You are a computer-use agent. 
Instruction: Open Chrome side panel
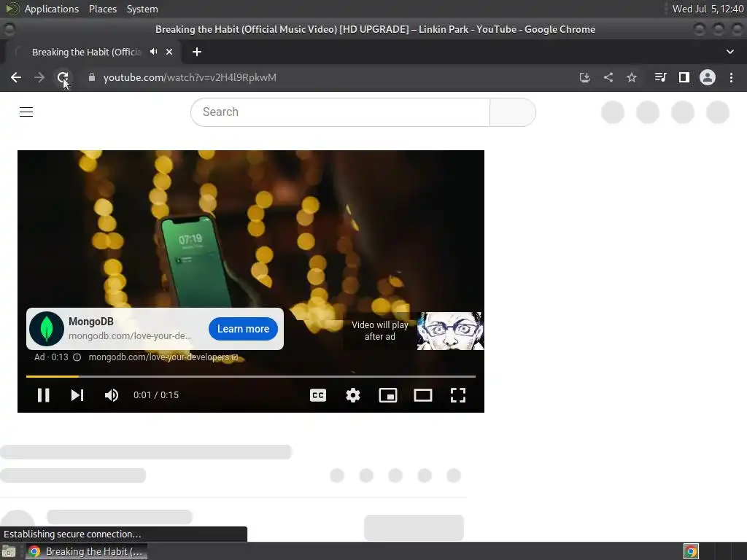point(684,77)
